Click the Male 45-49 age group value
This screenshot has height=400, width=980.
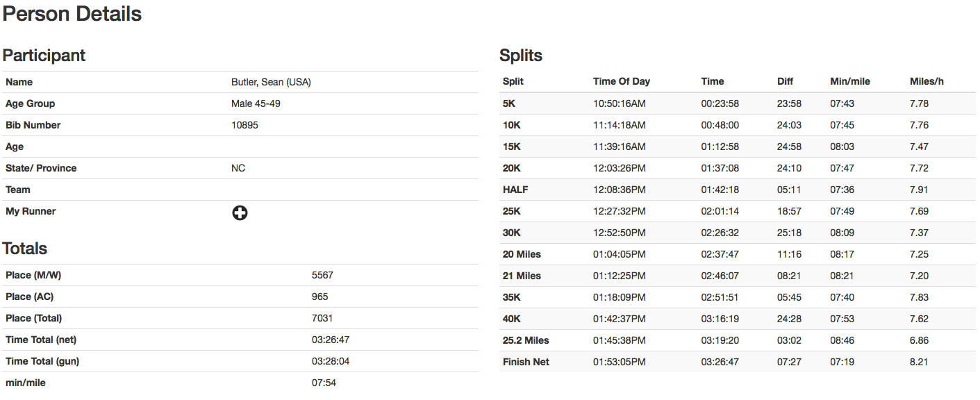[x=256, y=103]
